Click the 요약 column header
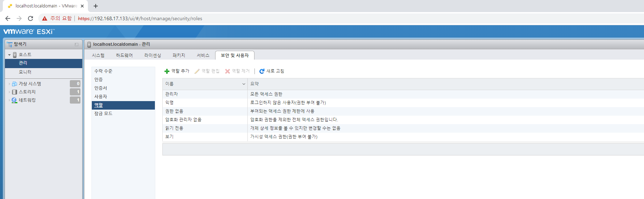 446,84
